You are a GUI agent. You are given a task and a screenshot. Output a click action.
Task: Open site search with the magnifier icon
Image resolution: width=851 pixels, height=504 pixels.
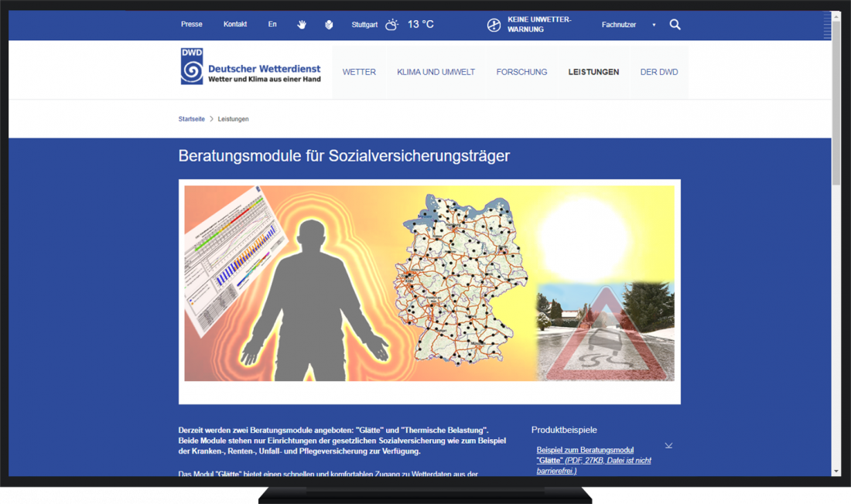point(675,24)
